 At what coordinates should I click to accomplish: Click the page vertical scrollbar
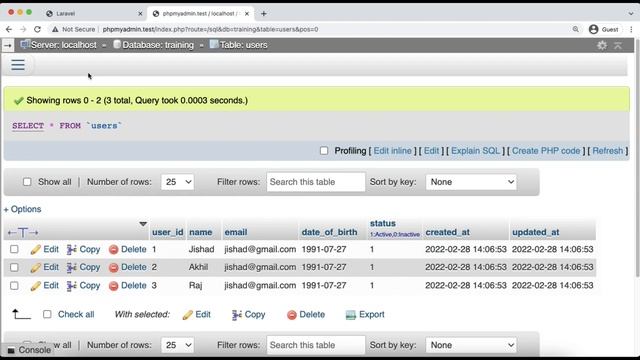[x=638, y=159]
